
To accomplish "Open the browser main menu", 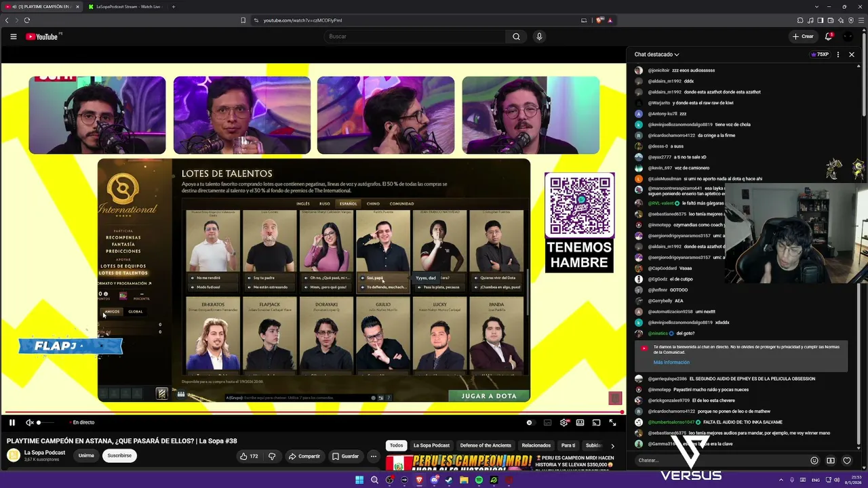I will point(861,20).
